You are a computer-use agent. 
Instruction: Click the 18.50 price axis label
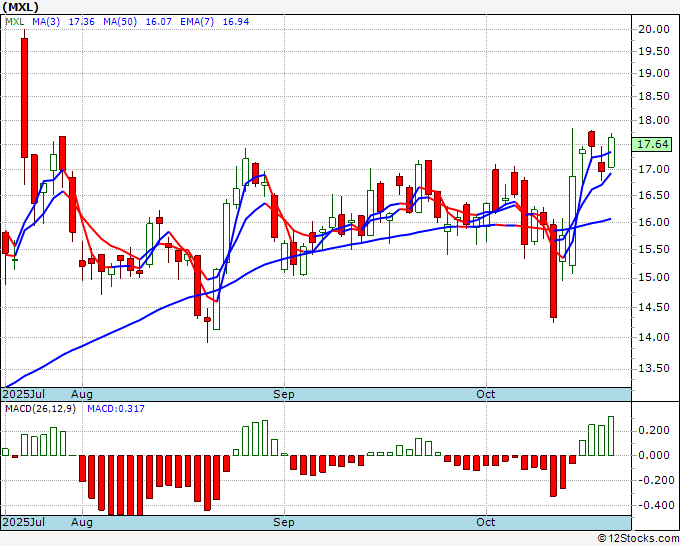pos(654,96)
